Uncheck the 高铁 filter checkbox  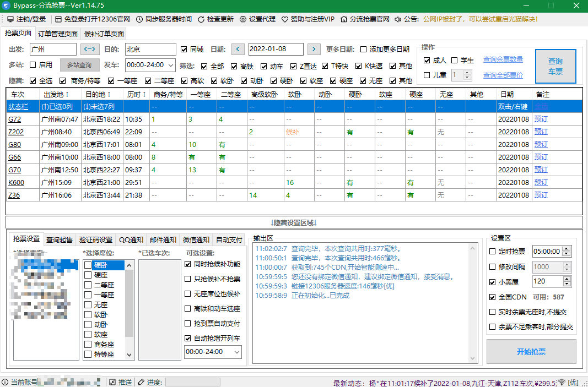pyautogui.click(x=234, y=66)
